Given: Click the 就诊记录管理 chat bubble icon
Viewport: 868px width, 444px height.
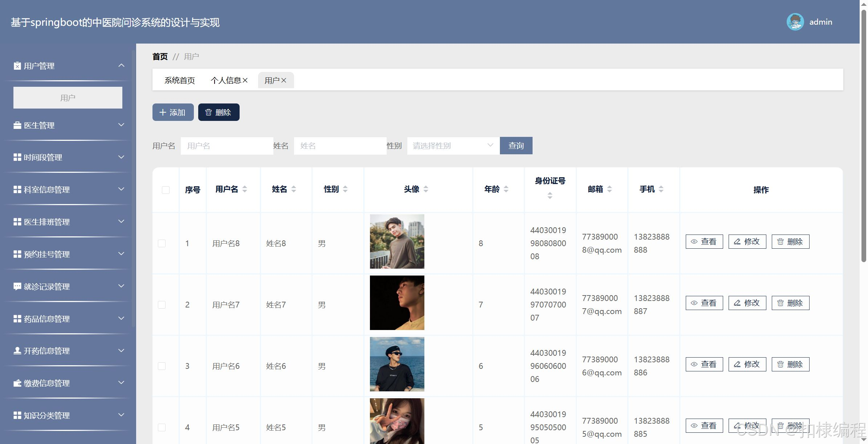Looking at the screenshot, I should click(17, 286).
